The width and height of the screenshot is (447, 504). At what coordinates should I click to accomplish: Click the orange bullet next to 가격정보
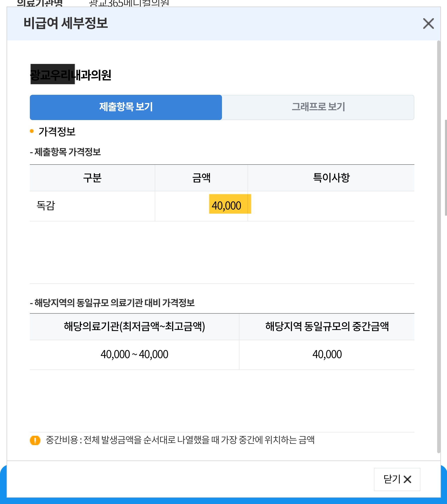32,131
